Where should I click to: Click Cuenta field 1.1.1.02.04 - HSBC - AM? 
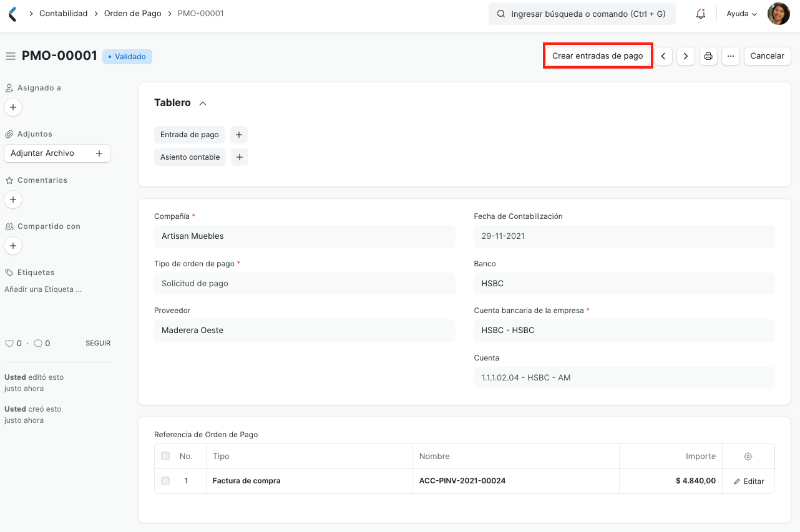click(624, 378)
